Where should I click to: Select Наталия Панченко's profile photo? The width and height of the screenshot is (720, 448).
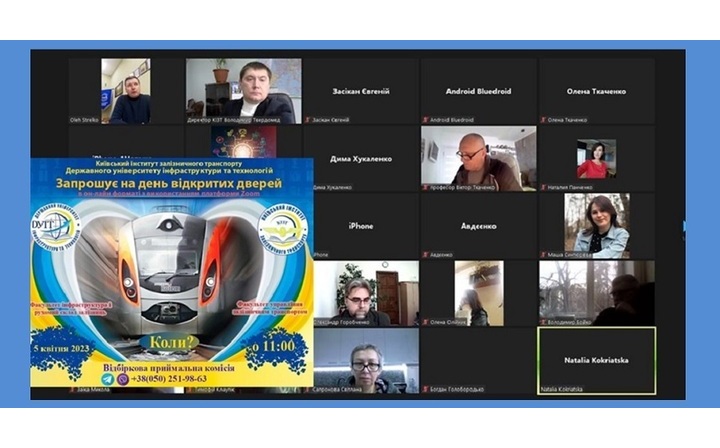coord(596,159)
